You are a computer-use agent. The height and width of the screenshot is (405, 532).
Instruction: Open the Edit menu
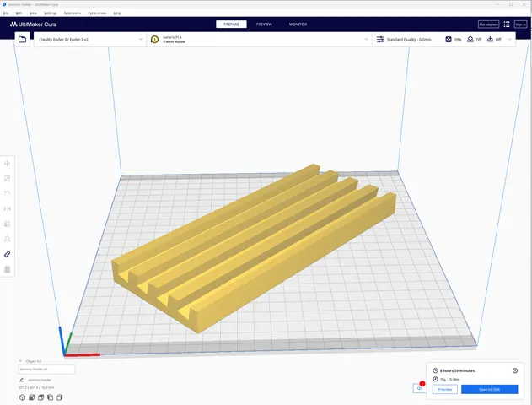click(x=19, y=13)
